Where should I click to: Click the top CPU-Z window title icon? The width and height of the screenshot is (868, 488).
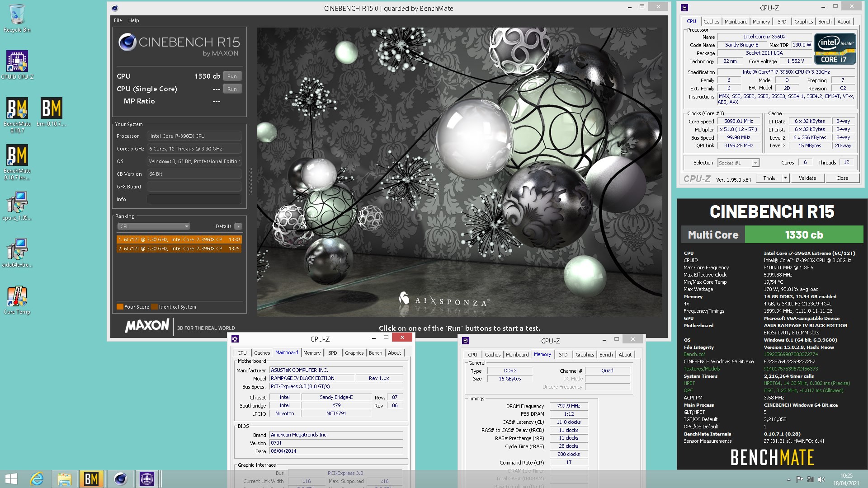pos(684,8)
